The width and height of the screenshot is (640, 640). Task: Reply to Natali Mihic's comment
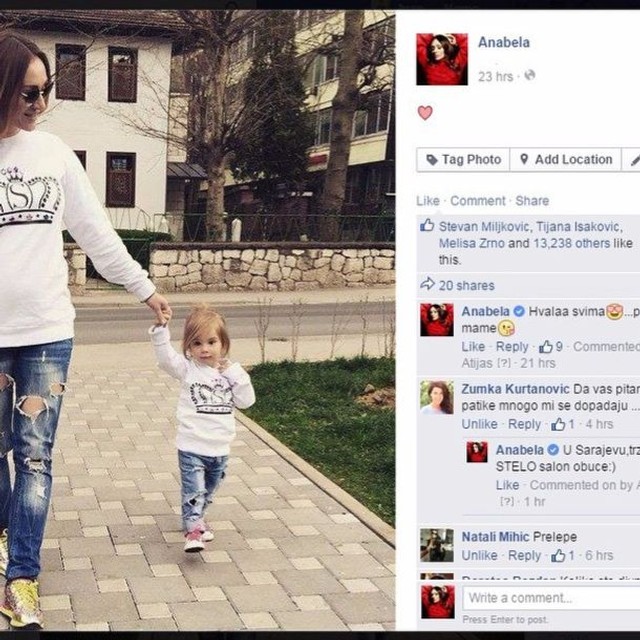524,556
